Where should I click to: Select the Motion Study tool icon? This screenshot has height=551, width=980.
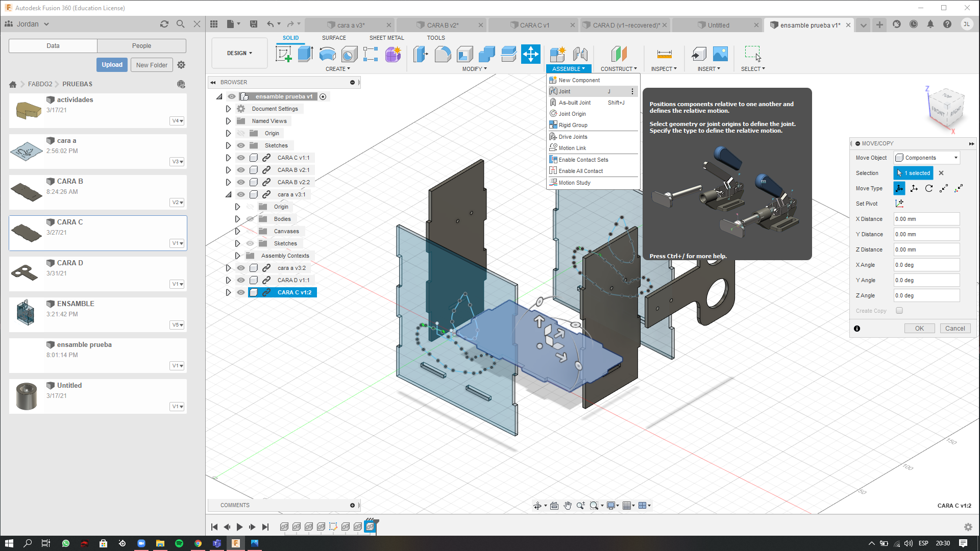coord(553,182)
